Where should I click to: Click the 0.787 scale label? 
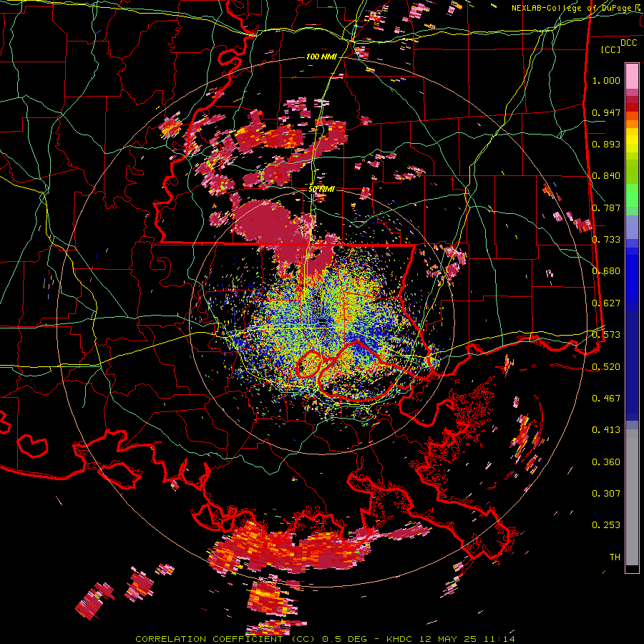(x=606, y=208)
